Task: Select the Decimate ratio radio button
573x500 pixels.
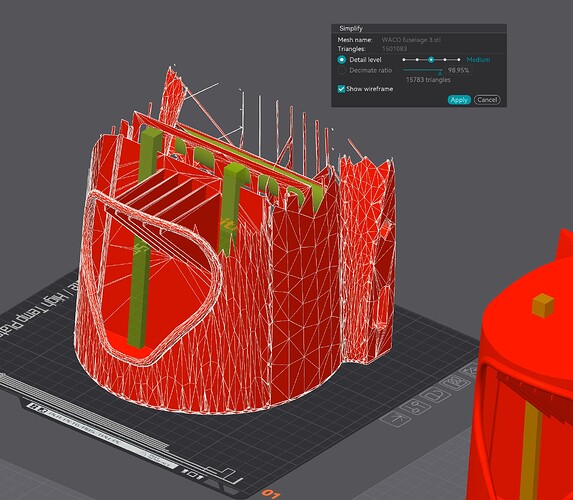Action: pyautogui.click(x=342, y=70)
